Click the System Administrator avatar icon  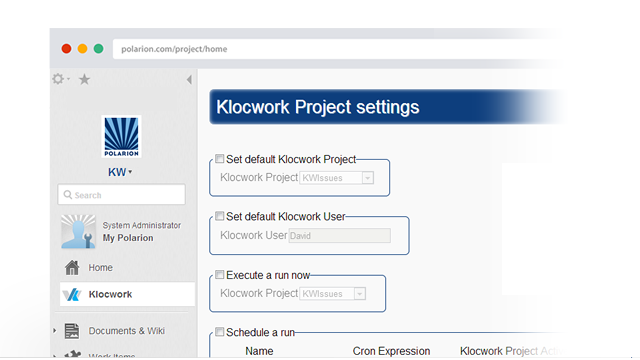coord(78,231)
